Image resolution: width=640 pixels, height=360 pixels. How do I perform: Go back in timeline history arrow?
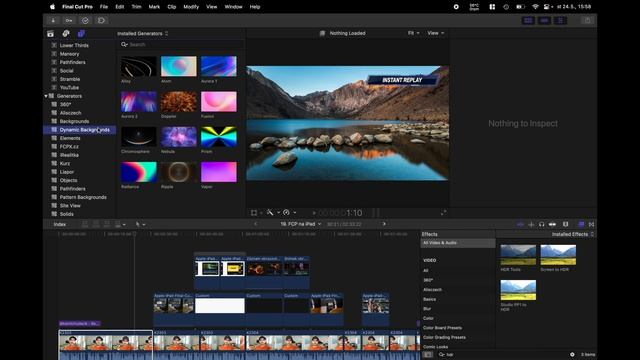pyautogui.click(x=256, y=224)
